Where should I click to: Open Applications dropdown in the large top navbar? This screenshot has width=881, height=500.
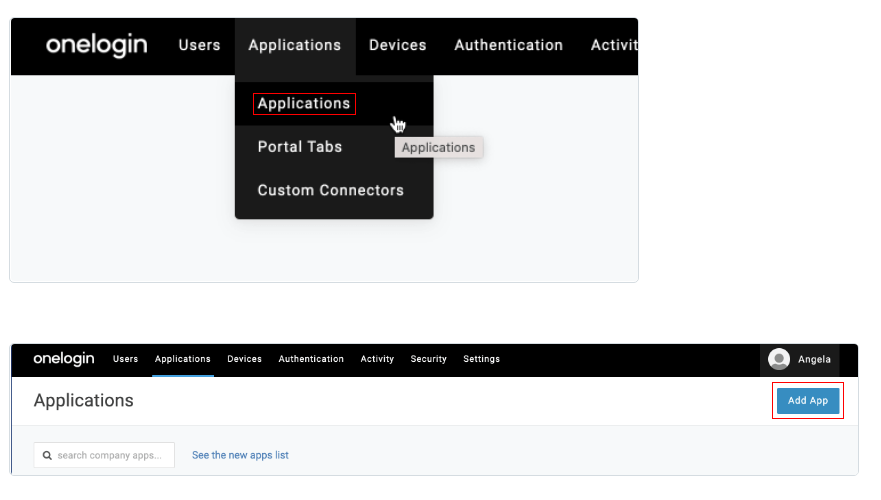pos(294,45)
